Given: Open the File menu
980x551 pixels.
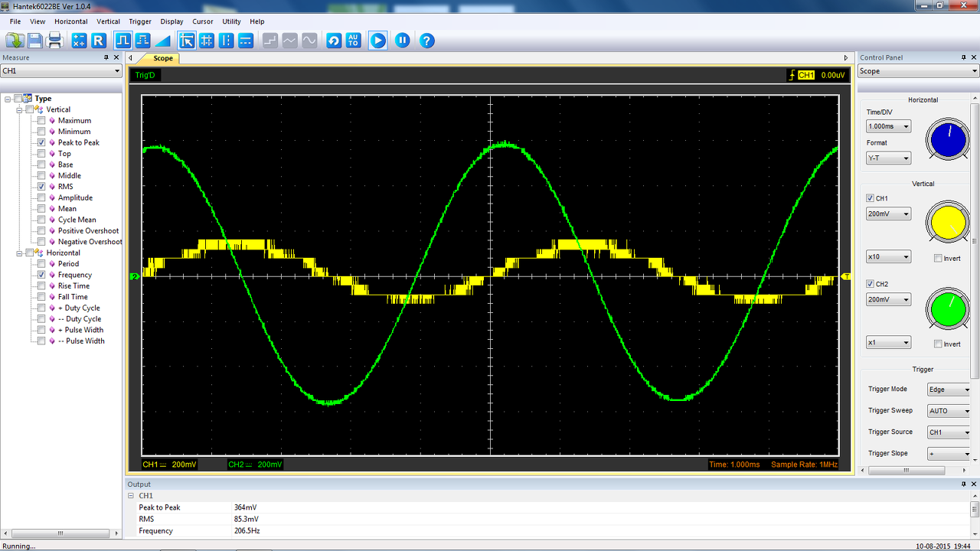Looking at the screenshot, I should 15,21.
